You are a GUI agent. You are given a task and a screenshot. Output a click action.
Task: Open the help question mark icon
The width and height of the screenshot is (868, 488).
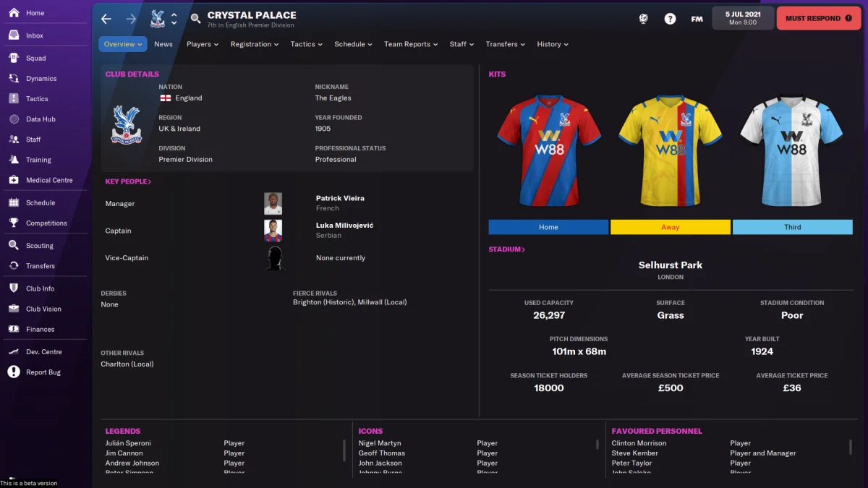click(670, 19)
